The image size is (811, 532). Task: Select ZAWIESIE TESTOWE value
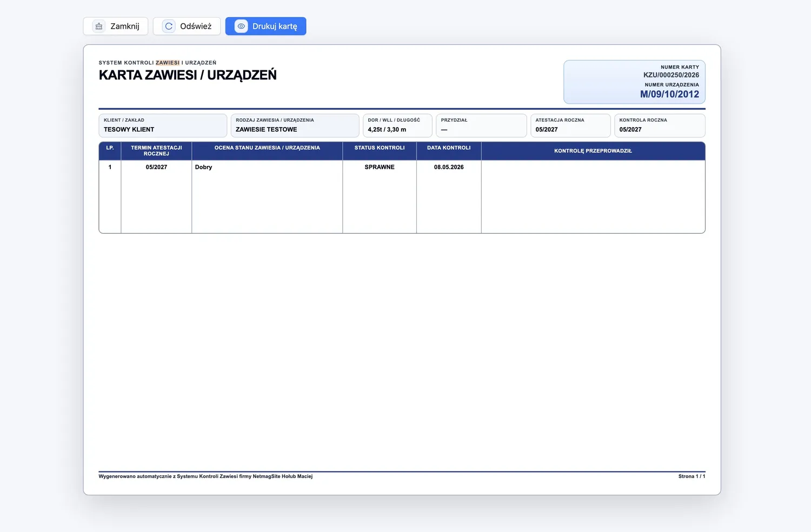coord(266,130)
